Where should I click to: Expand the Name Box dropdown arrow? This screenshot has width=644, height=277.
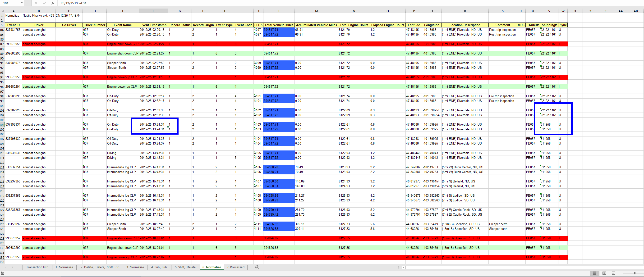coord(22,3)
